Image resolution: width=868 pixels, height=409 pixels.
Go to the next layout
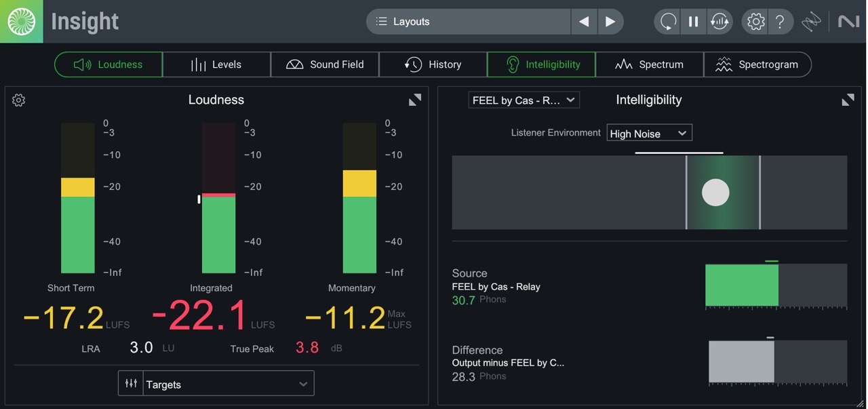610,21
